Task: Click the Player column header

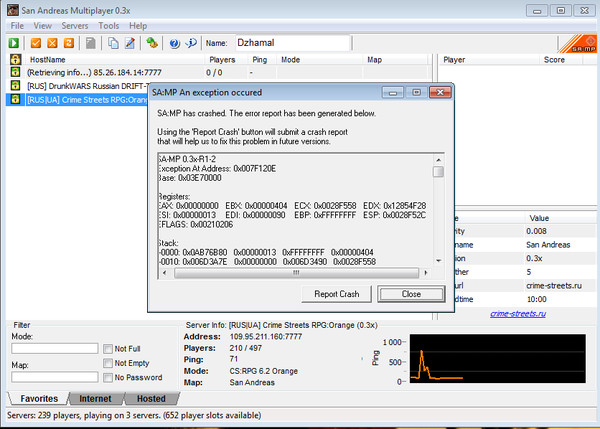Action: (489, 60)
